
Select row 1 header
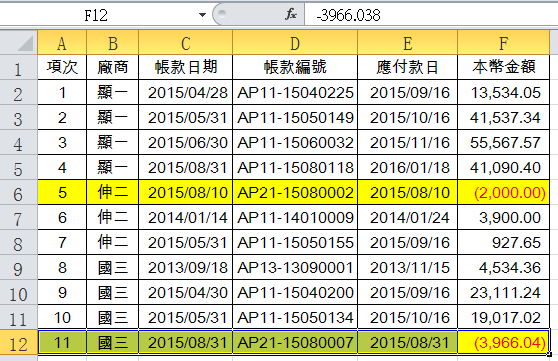(x=19, y=68)
